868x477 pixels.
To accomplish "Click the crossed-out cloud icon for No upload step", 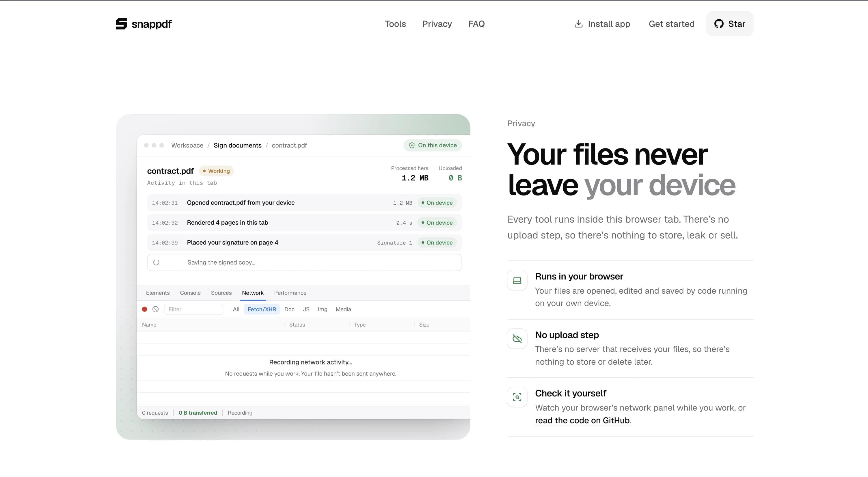I will click(517, 338).
